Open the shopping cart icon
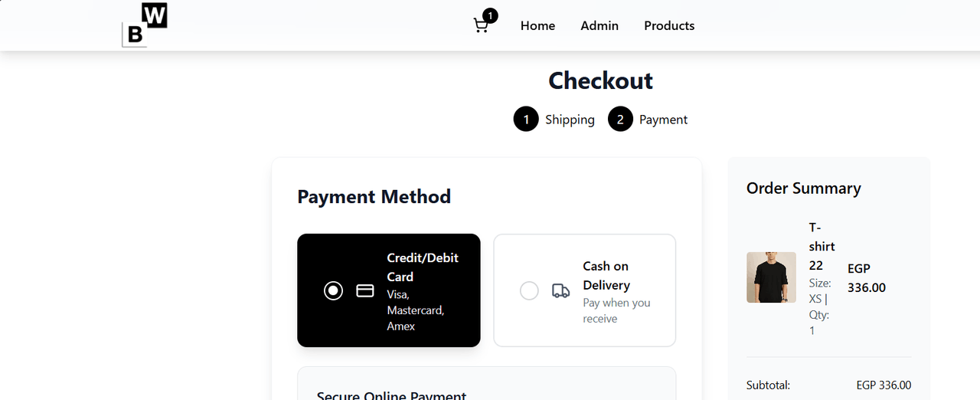980x400 pixels. [481, 26]
